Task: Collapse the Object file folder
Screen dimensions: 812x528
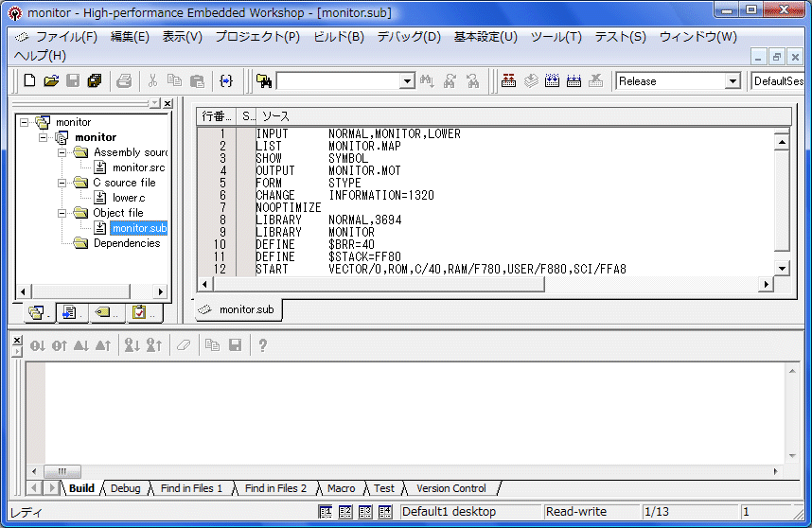Action: (62, 213)
